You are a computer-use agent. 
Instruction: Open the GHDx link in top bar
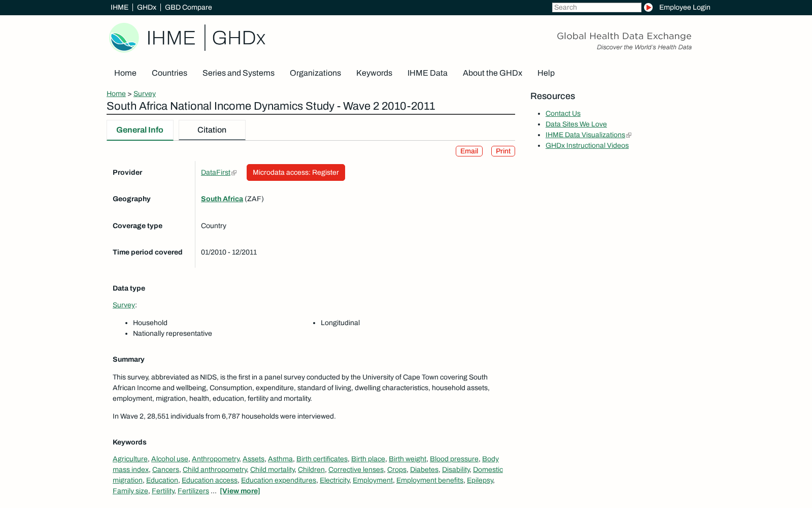tap(147, 7)
